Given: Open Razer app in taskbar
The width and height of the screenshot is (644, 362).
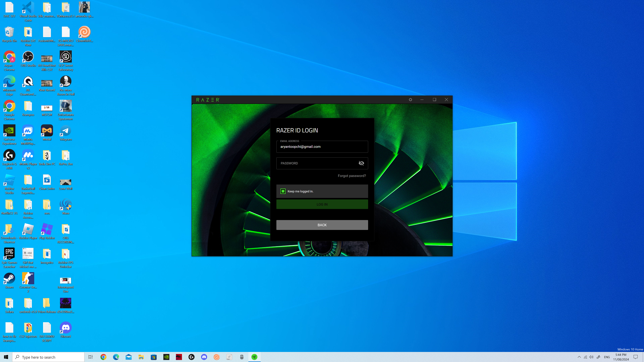Looking at the screenshot, I should point(254,357).
